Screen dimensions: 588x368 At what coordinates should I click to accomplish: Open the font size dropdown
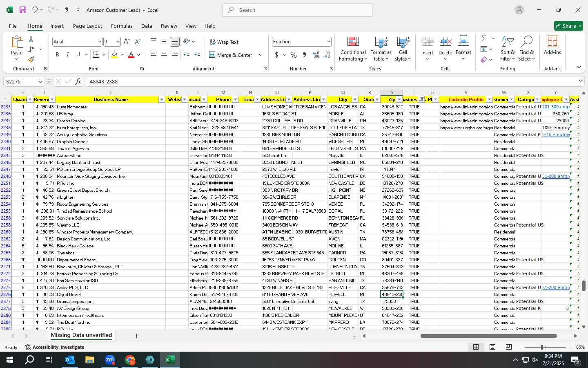click(x=118, y=42)
